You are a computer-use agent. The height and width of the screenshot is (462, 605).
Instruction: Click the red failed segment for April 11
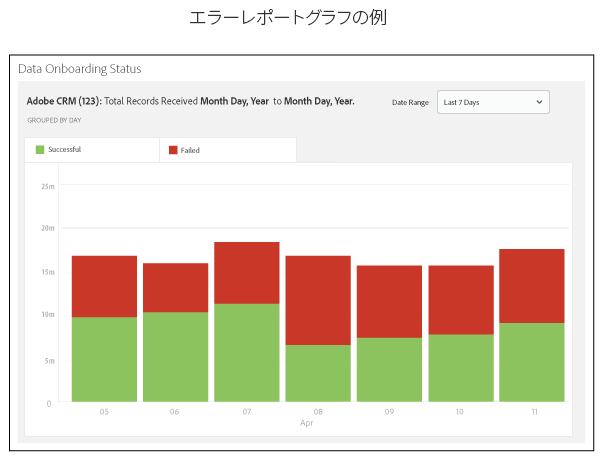click(532, 286)
